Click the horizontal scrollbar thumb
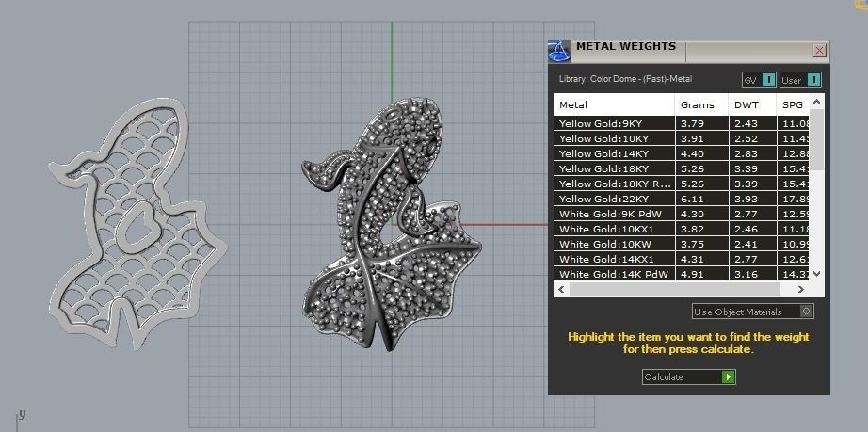Viewport: 868px width, 432px height. pos(674,289)
